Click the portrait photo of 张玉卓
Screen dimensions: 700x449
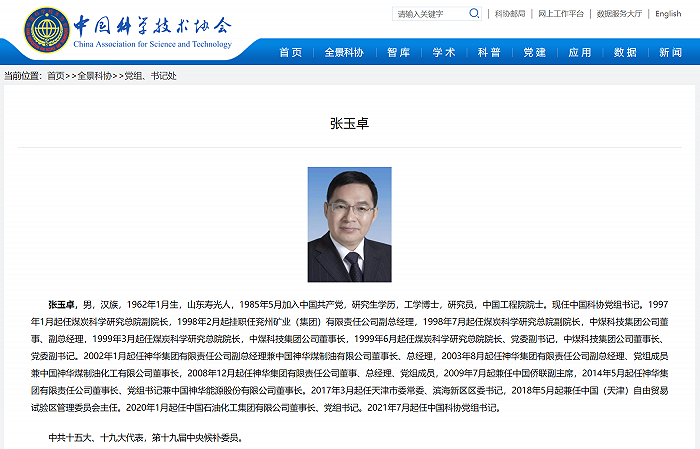tap(350, 224)
